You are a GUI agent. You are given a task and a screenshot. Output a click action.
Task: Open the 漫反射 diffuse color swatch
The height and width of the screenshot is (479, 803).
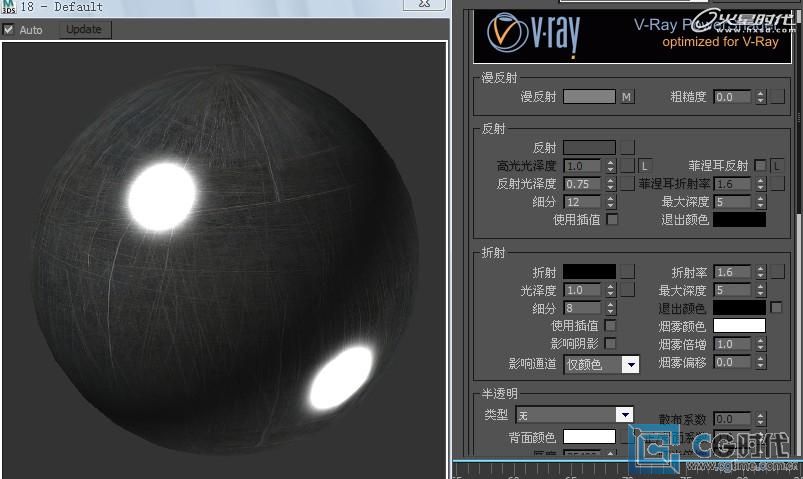[x=589, y=96]
